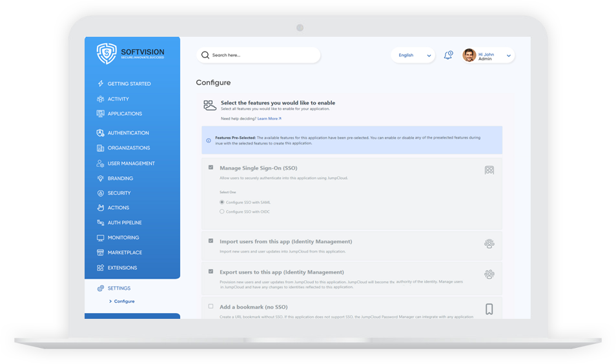This screenshot has width=616, height=364.
Task: Open Getting Started menu item
Action: [129, 84]
